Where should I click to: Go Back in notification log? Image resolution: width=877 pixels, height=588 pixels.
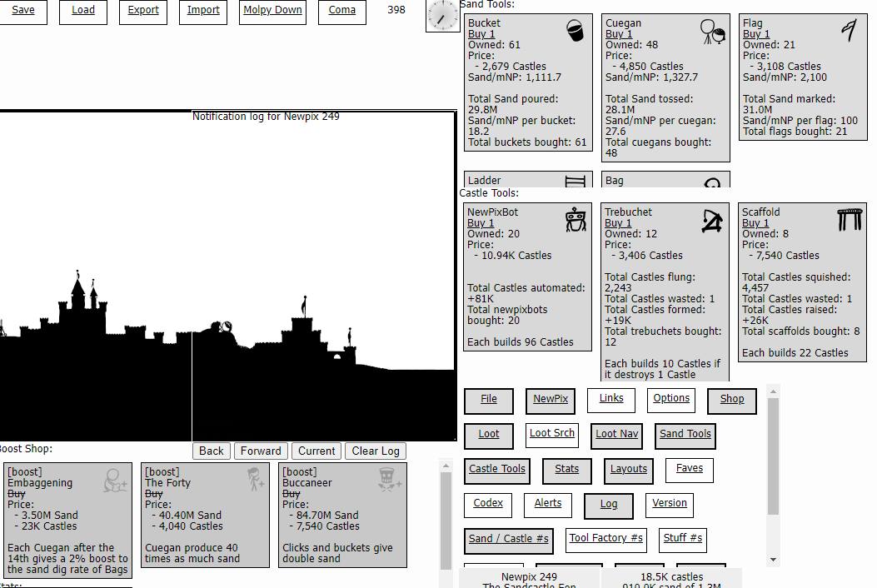point(211,451)
